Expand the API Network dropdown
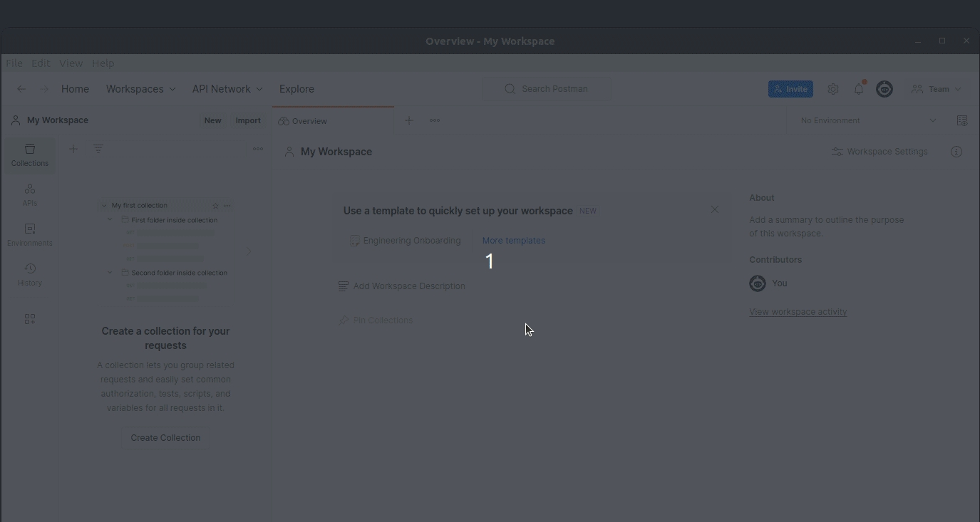The image size is (980, 522). coord(227,89)
